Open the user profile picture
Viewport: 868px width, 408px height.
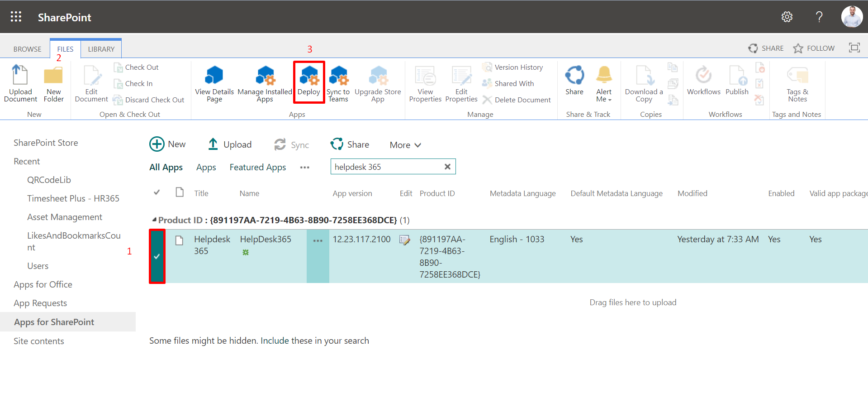tap(852, 17)
